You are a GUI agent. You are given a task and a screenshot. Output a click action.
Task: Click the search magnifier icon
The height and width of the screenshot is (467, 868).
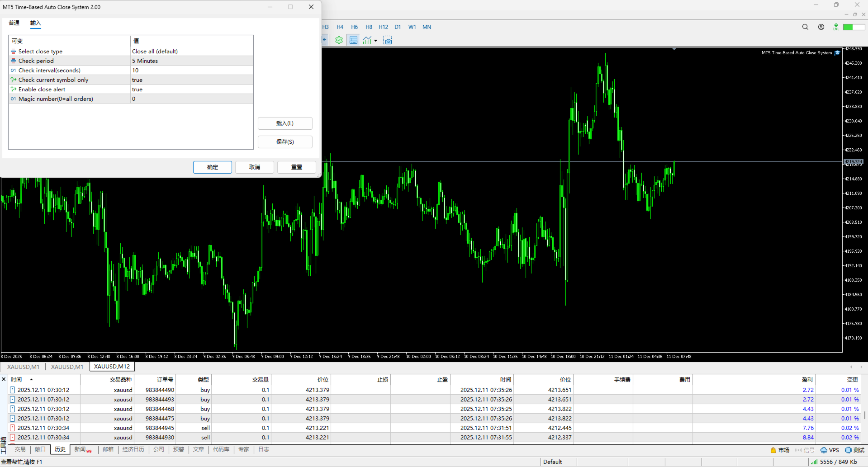click(x=805, y=27)
